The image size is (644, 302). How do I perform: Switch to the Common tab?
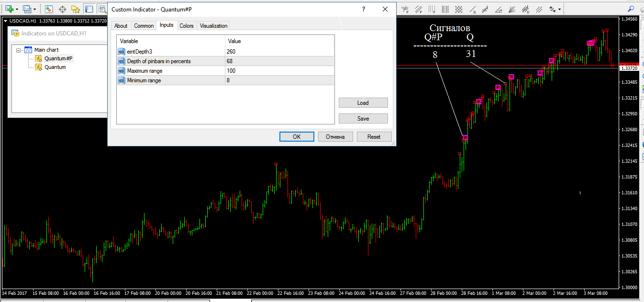tap(144, 26)
